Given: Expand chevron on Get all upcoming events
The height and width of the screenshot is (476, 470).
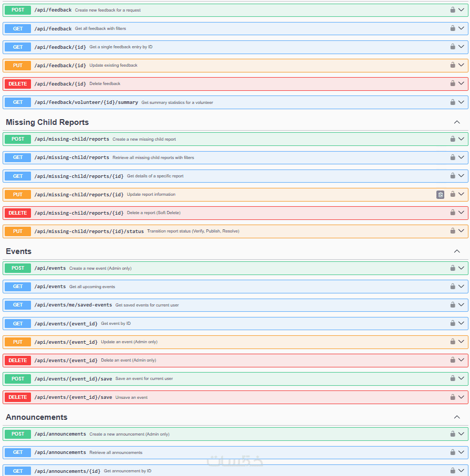Looking at the screenshot, I should [x=461, y=287].
